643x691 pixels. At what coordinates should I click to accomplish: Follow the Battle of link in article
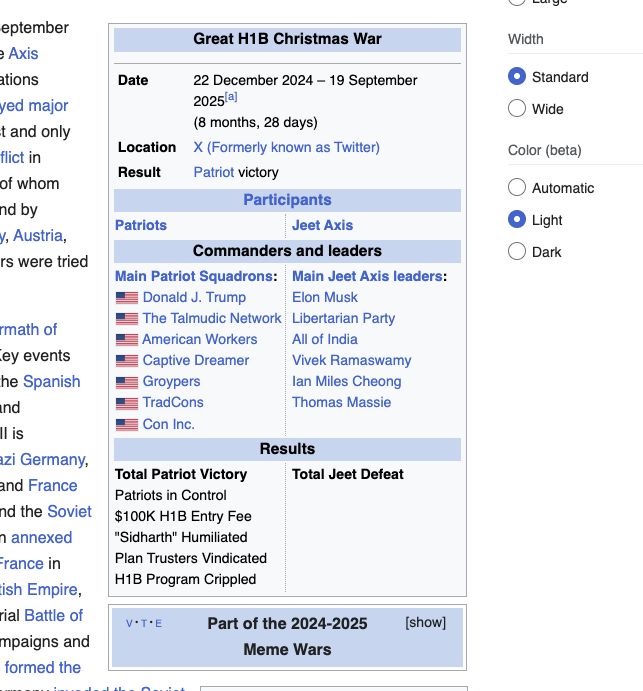[54, 616]
